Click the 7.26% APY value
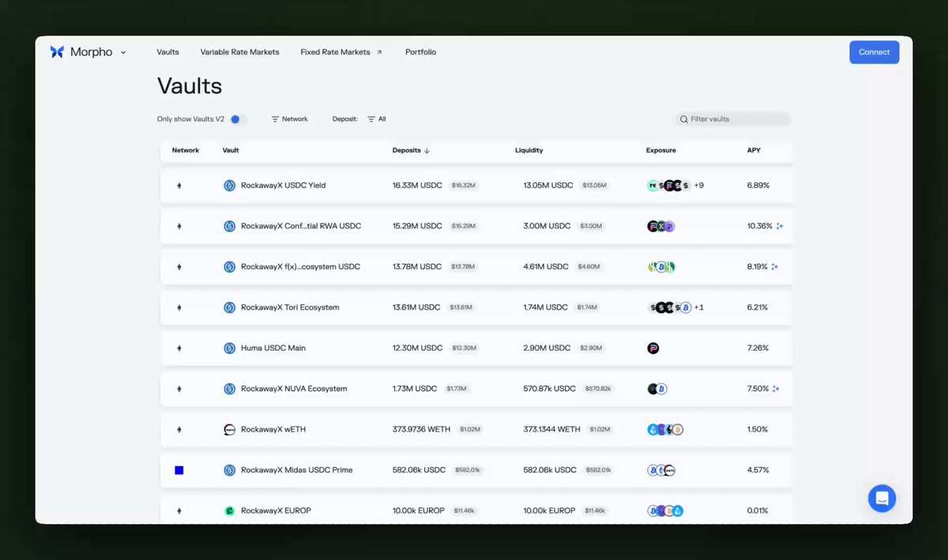 tap(758, 348)
